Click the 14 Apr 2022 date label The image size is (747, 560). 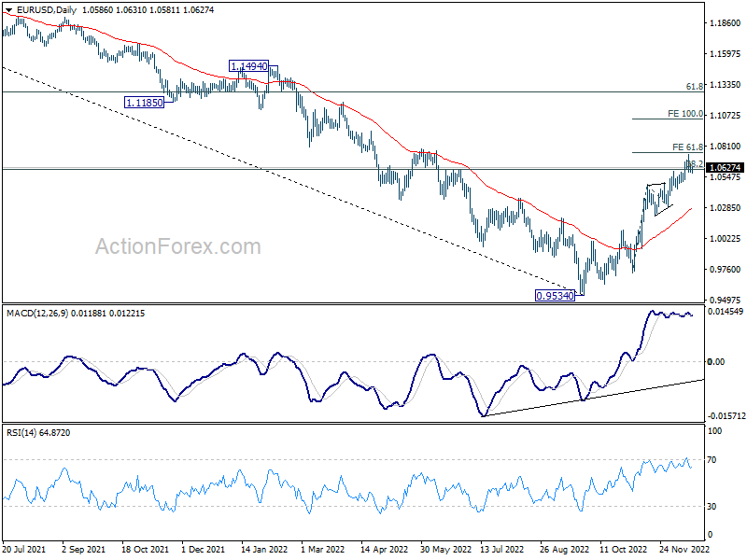click(384, 550)
